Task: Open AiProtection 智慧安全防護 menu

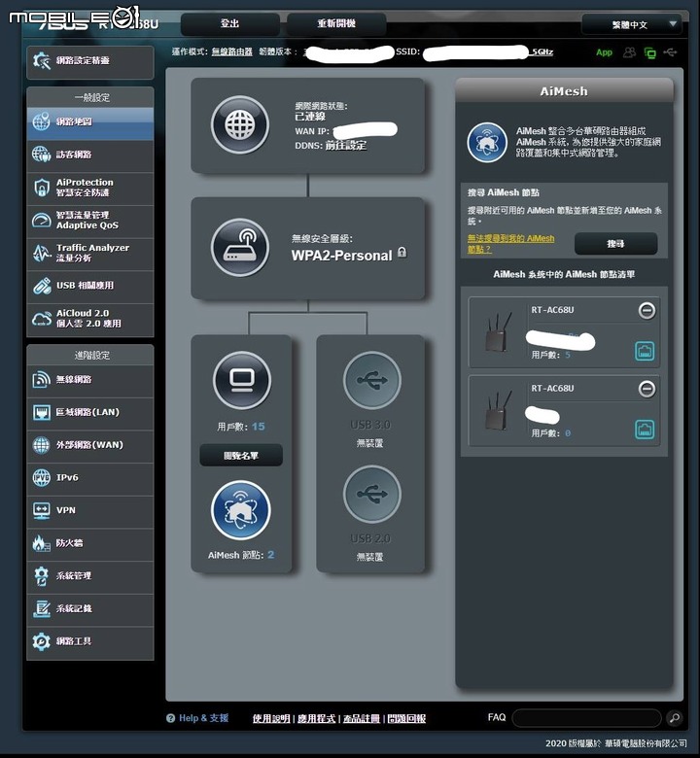Action: coord(90,188)
